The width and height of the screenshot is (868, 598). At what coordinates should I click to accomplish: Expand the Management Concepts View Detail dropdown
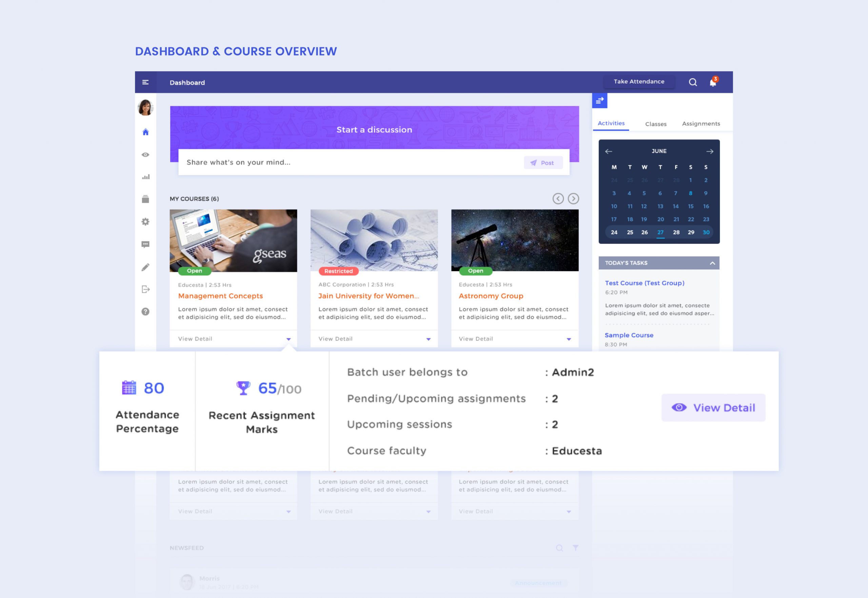(x=288, y=339)
